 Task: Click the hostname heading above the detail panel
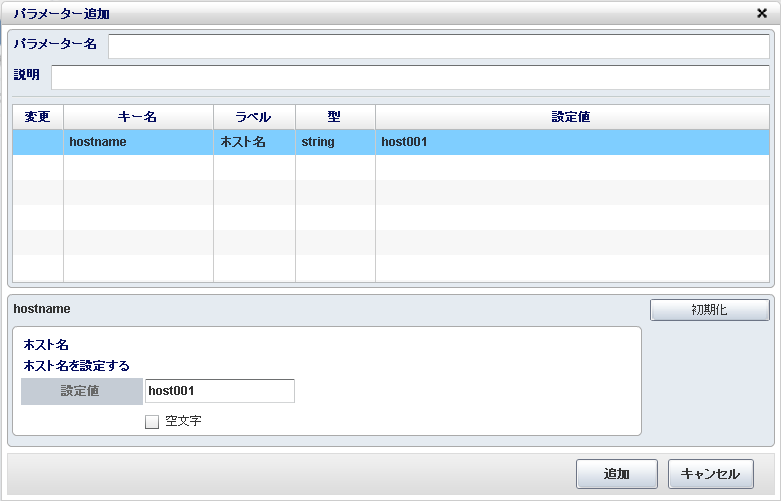42,309
